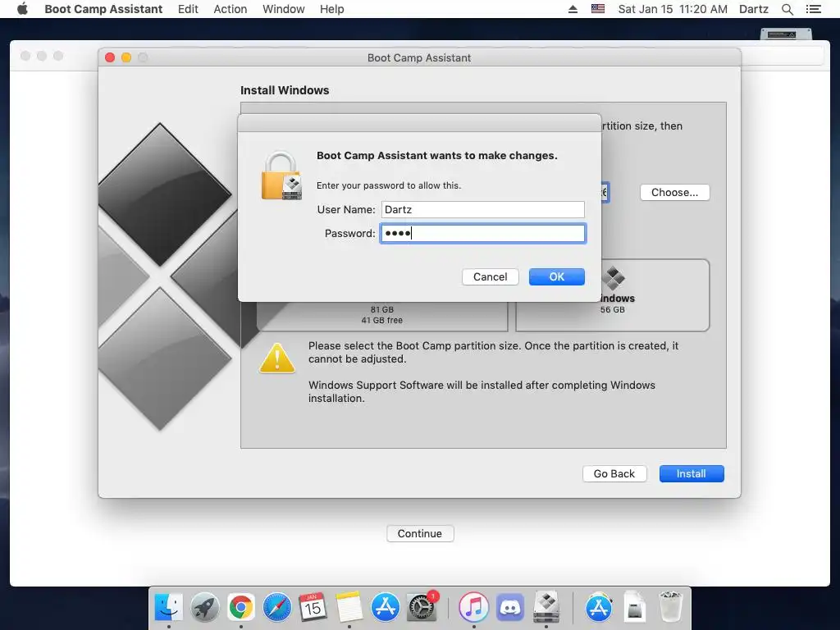Image resolution: width=840 pixels, height=630 pixels.
Task: Click Boot Camp Assistant icon in dock
Action: tap(546, 607)
